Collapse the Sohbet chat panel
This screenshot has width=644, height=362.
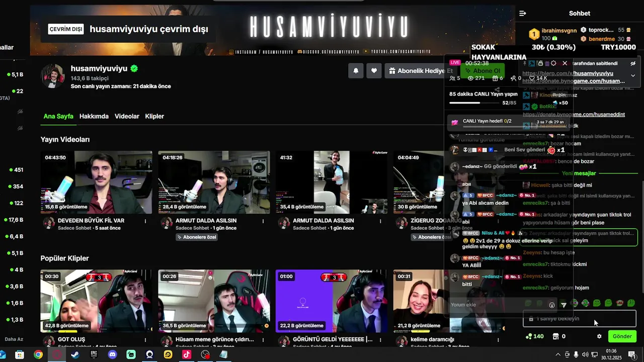(x=523, y=14)
